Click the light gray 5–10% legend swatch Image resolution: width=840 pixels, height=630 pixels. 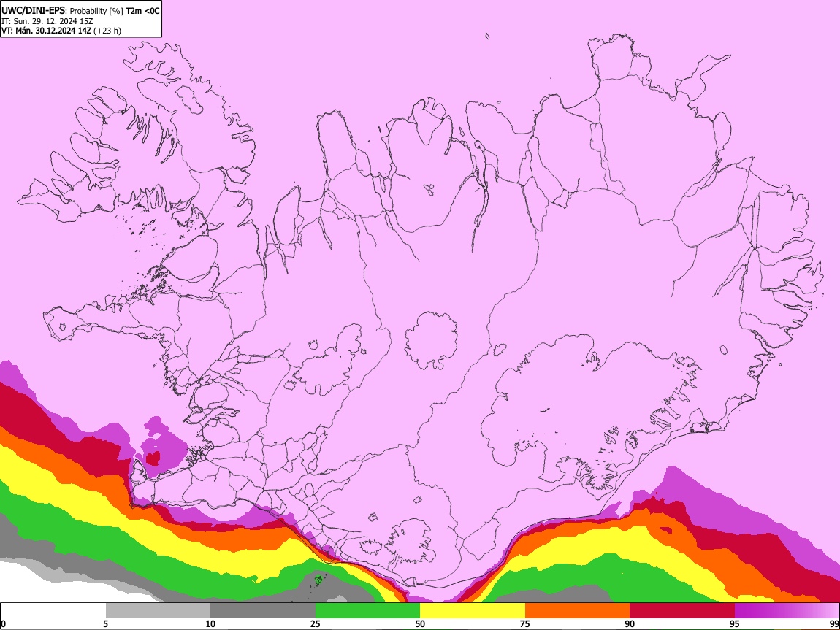pyautogui.click(x=158, y=611)
